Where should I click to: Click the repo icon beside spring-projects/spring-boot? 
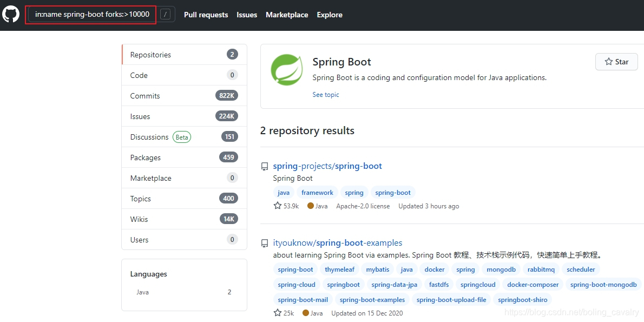point(265,166)
